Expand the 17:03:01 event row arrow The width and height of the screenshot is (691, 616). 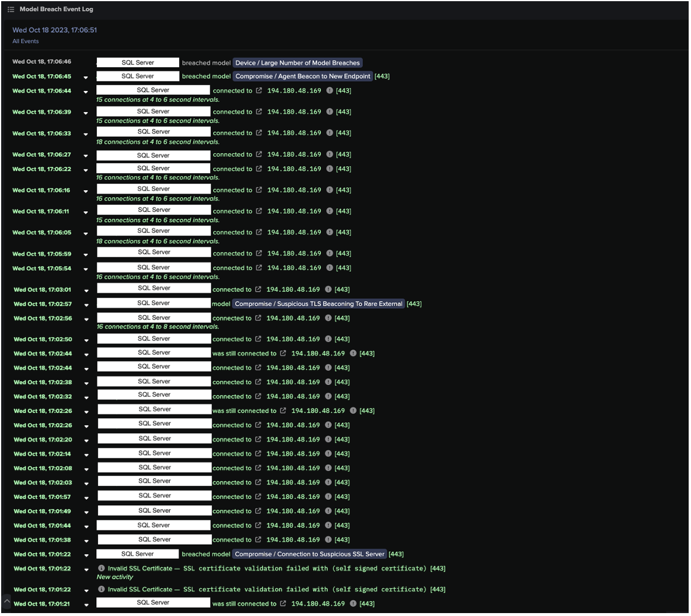click(86, 291)
